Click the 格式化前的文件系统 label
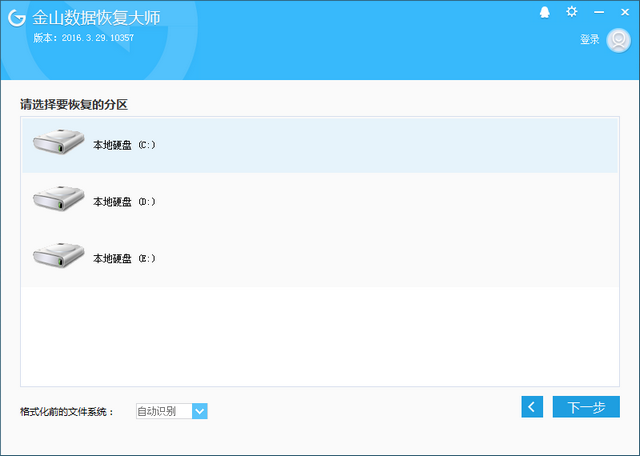 pos(67,412)
